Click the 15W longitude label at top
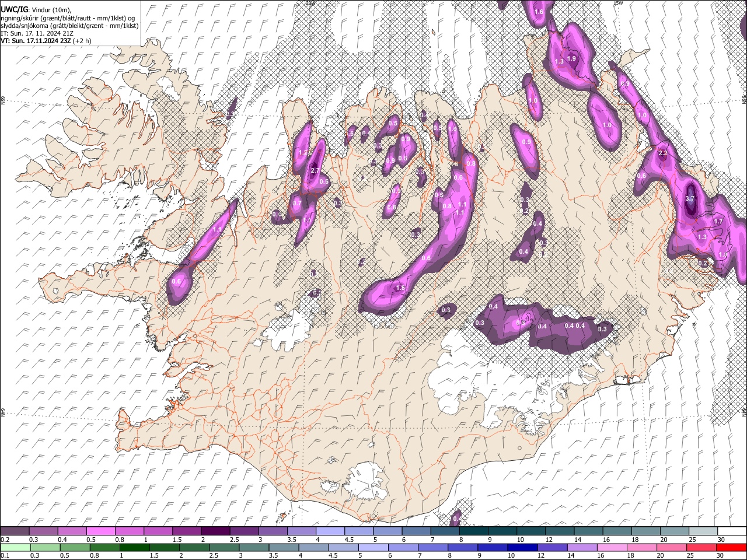This screenshot has width=747, height=560. (x=618, y=3)
